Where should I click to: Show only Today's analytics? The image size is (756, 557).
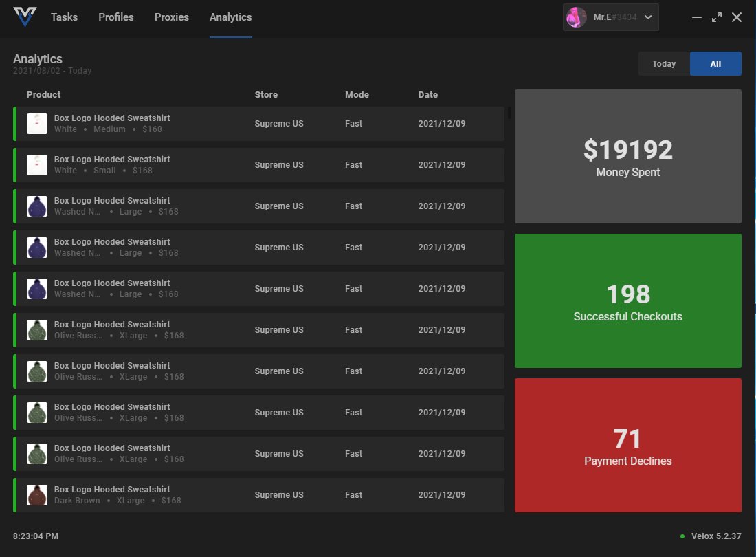point(664,64)
